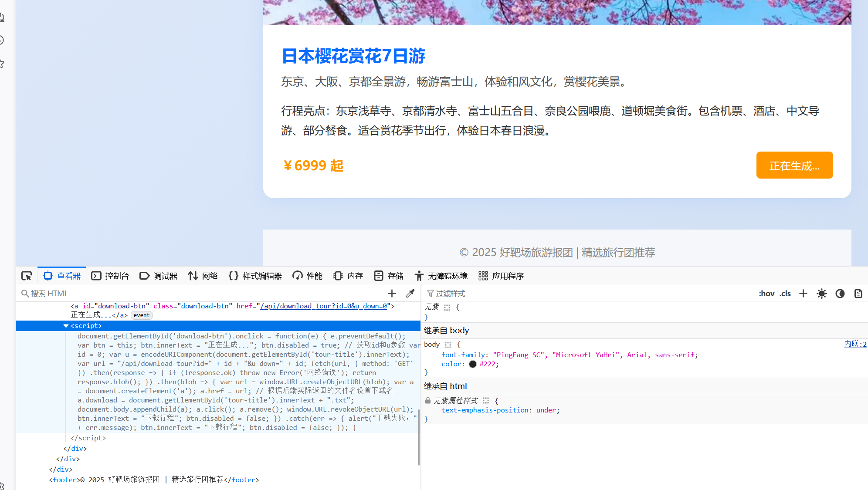Open the 内联:2 stylesheet source link

tap(854, 344)
